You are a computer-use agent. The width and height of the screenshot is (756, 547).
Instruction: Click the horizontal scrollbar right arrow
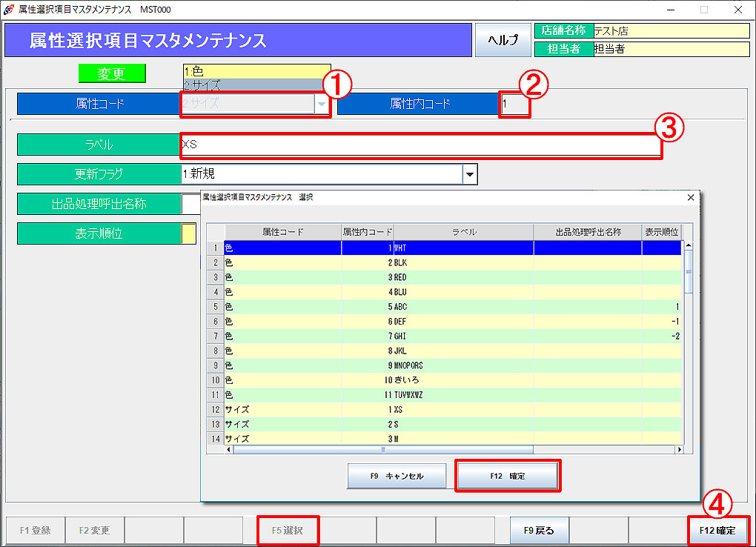click(x=678, y=449)
